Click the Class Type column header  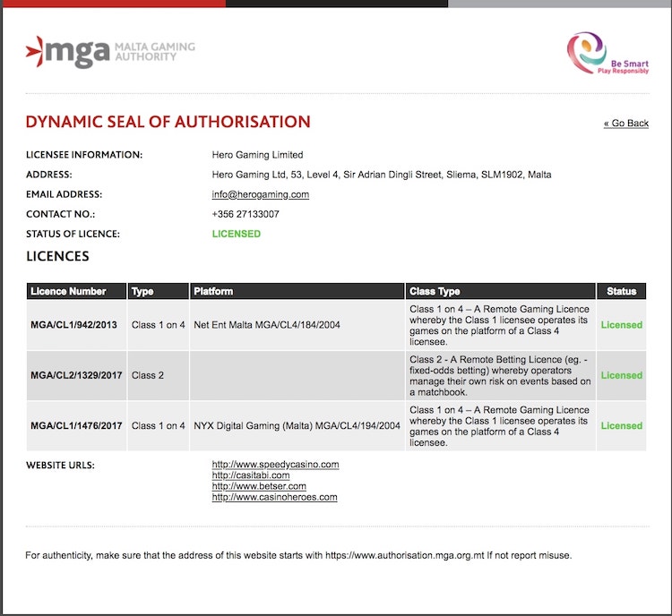[500, 291]
